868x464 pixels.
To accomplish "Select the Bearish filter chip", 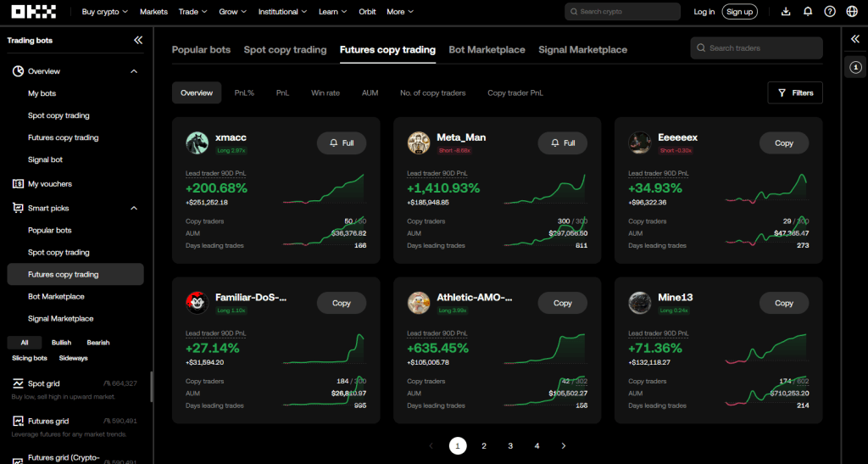I will click(x=98, y=343).
